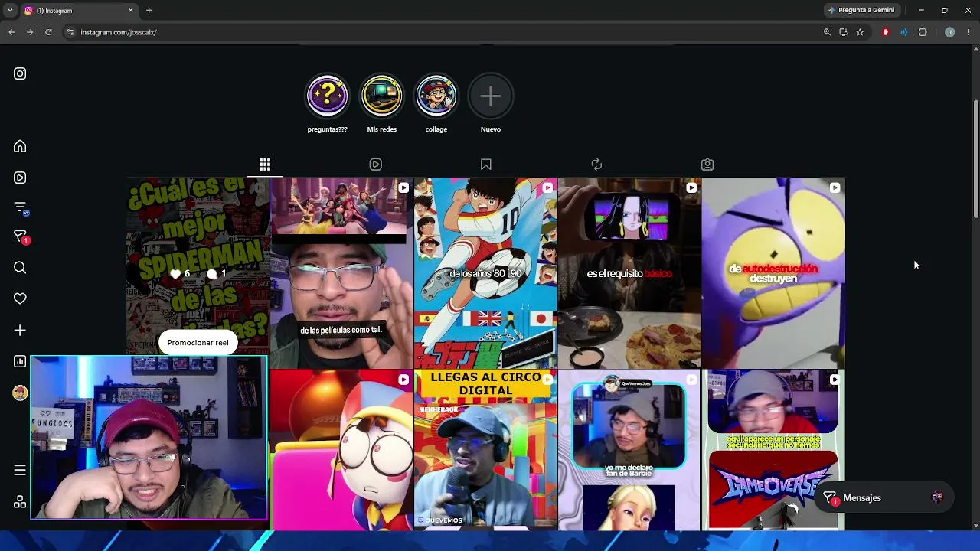Open a new browser tab
This screenshot has width=980, height=551.
[149, 10]
